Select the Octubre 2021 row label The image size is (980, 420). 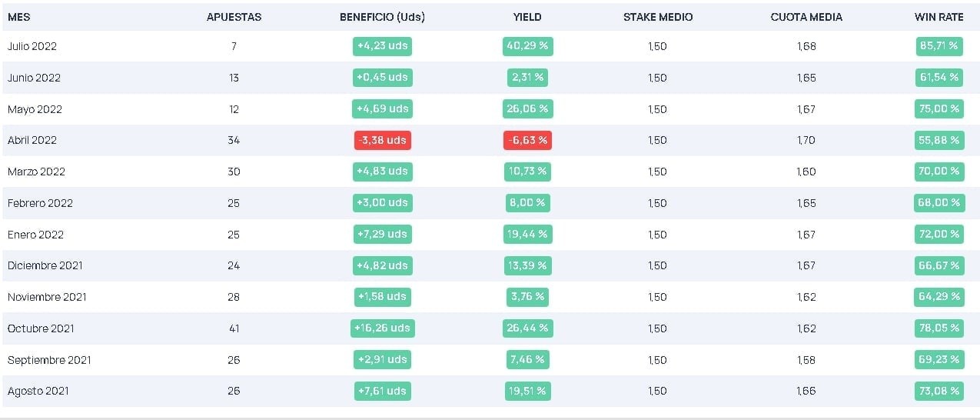click(x=41, y=328)
